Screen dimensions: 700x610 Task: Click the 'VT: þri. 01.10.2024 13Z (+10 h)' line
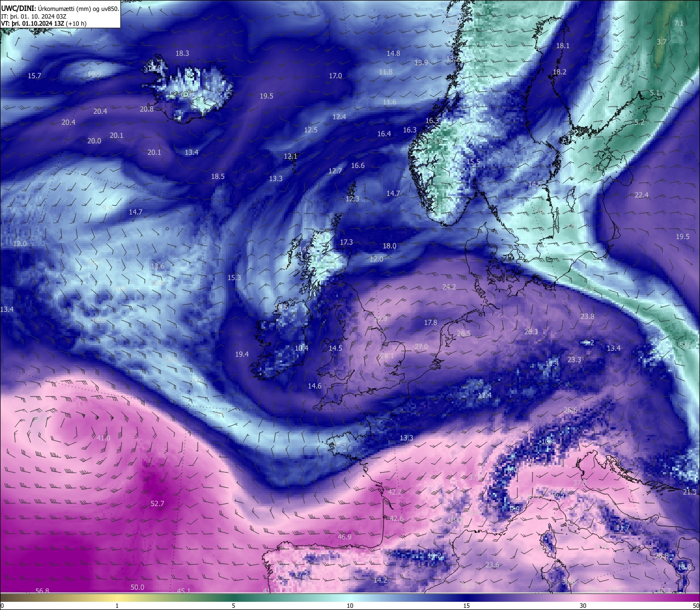(44, 24)
